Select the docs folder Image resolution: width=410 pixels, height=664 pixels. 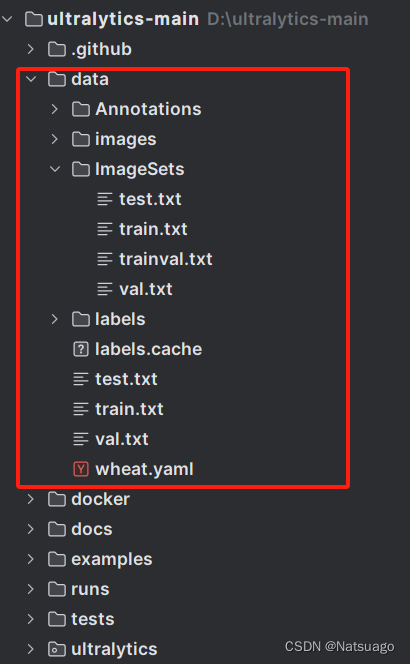[x=92, y=529]
